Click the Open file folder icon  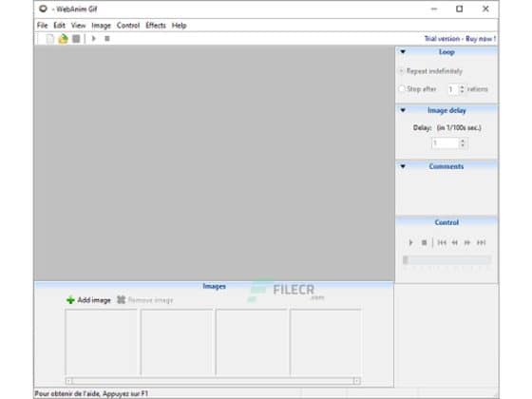click(63, 39)
